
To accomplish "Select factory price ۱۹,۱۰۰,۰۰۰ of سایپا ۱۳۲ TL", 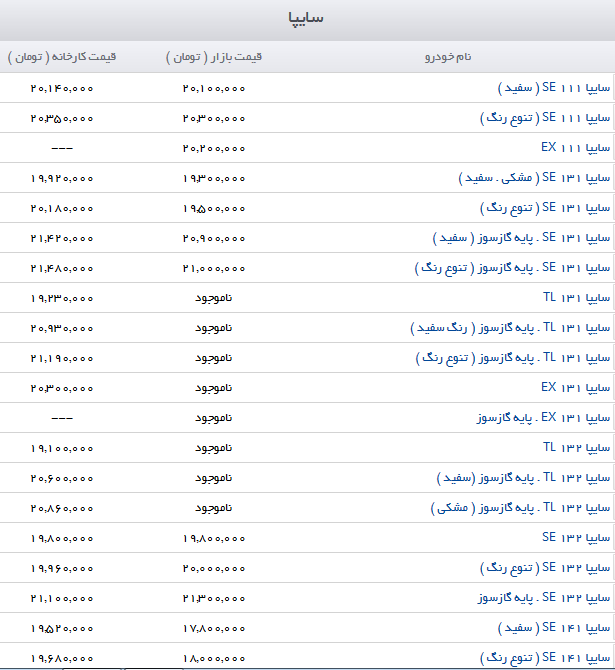I will pos(62,448).
